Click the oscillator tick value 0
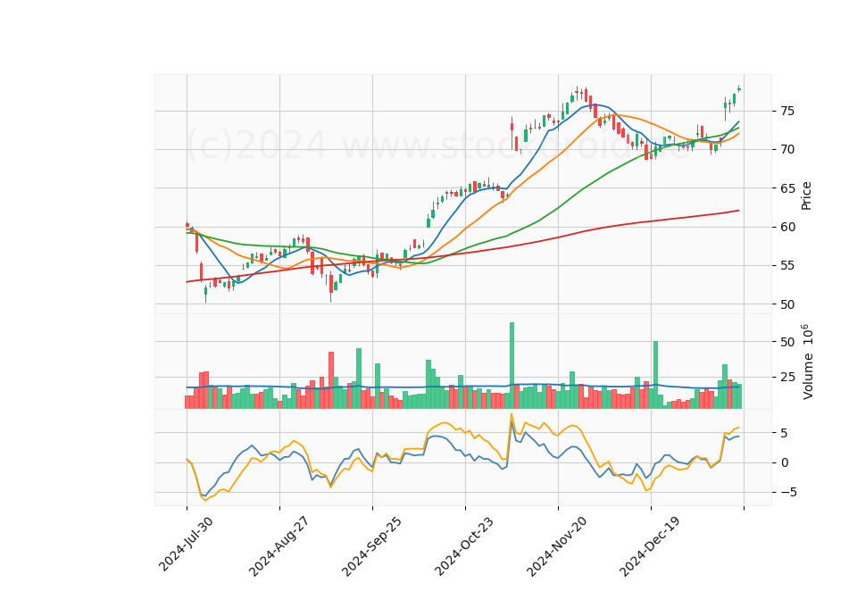The width and height of the screenshot is (857, 616). coord(785,463)
